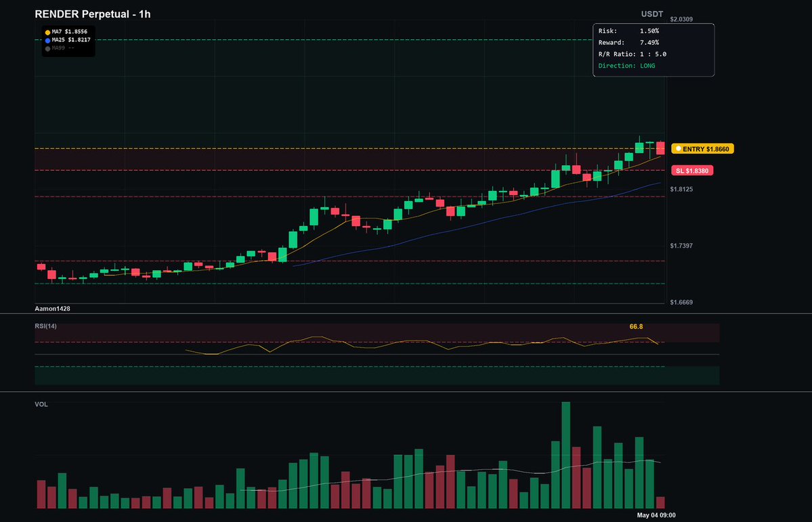Click the Aamon1428 author label
812x522 pixels.
(52, 309)
